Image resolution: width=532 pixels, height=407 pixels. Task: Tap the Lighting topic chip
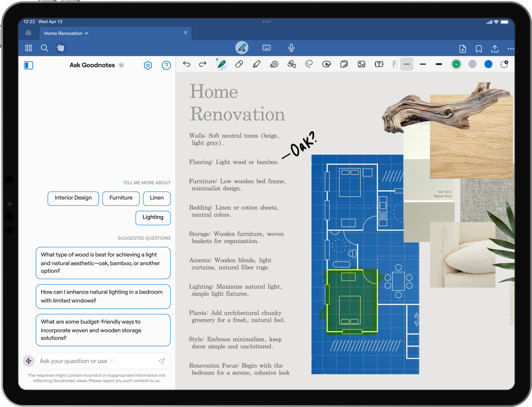[x=153, y=217]
